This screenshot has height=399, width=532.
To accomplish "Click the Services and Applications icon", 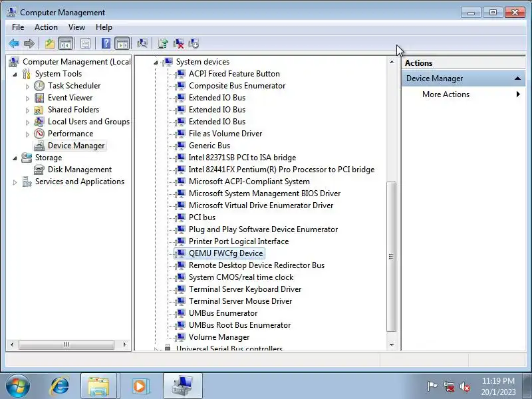I will 27,182.
